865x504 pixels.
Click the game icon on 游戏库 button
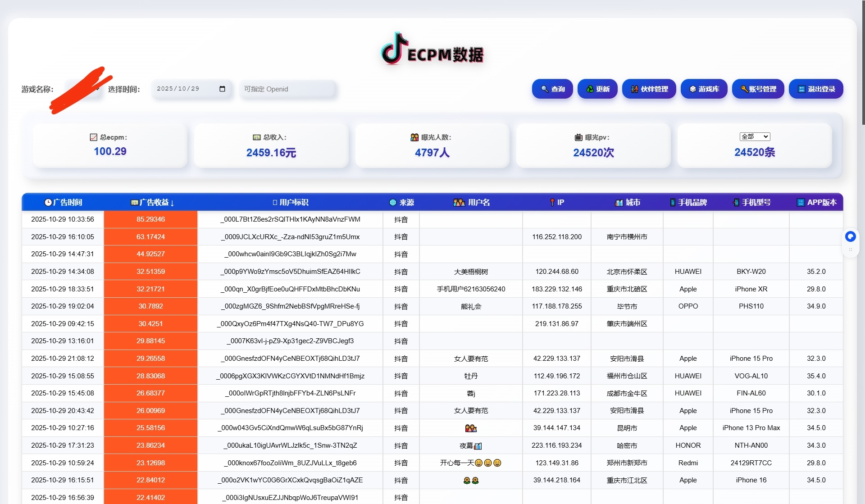click(692, 89)
